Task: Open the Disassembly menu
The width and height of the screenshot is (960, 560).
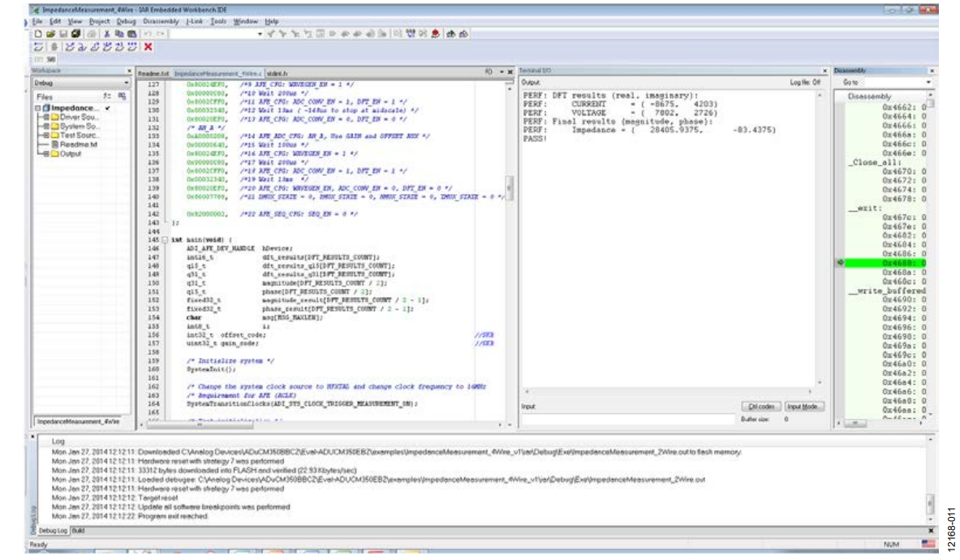Action: click(x=161, y=21)
